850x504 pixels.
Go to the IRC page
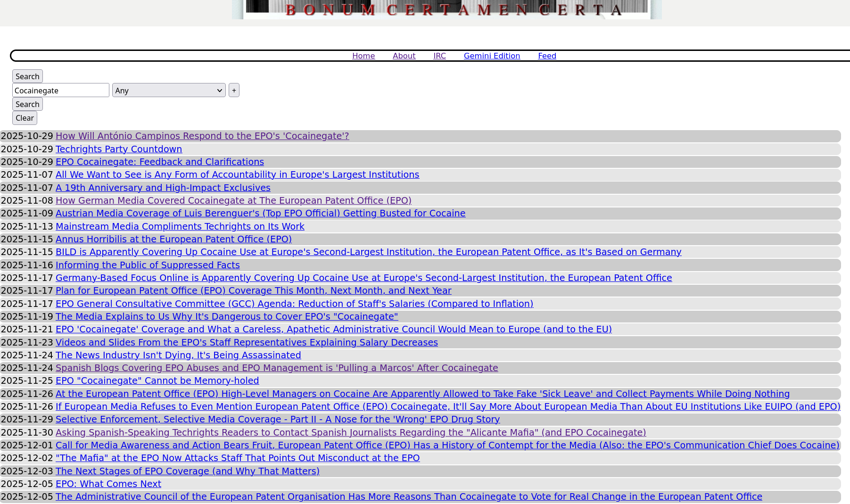click(439, 56)
